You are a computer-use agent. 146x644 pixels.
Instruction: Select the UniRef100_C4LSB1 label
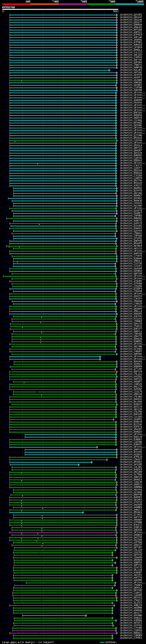tap(131, 467)
